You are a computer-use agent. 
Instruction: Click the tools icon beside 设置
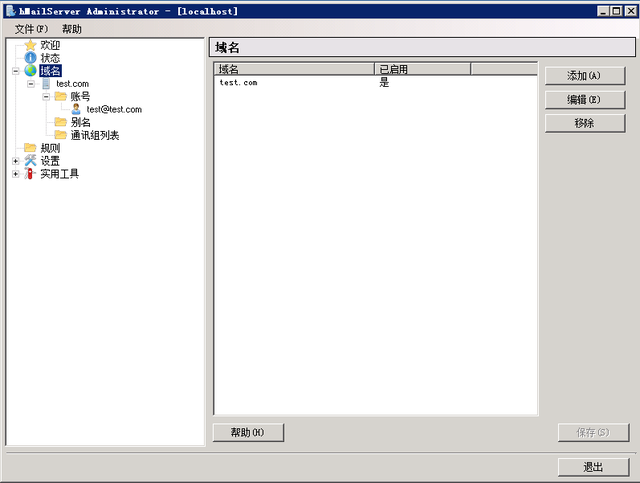click(x=30, y=160)
